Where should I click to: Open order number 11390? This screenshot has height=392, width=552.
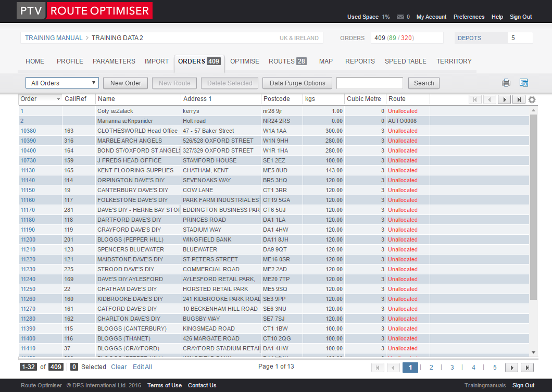pos(28,328)
